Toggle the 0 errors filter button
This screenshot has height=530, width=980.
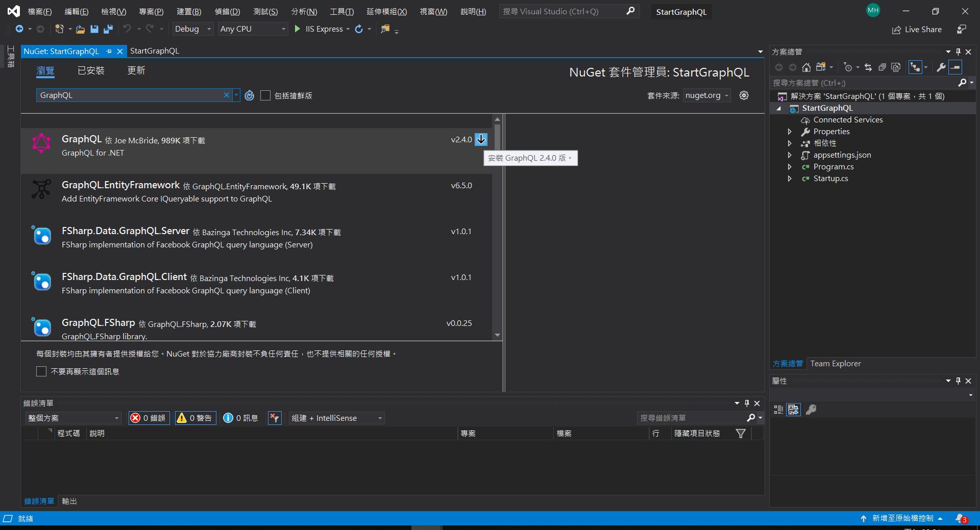tap(149, 418)
